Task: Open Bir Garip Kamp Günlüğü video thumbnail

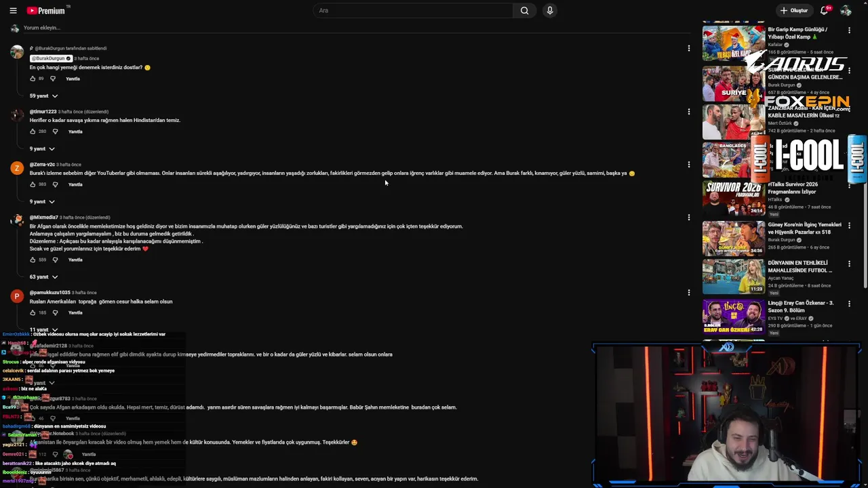Action: coord(733,44)
